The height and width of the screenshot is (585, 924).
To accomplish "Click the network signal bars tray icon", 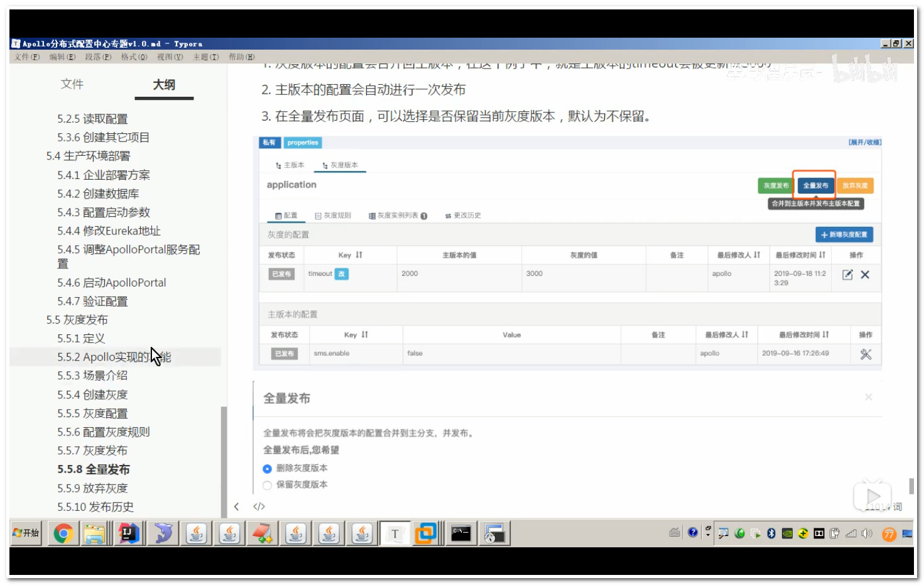I will point(851,533).
